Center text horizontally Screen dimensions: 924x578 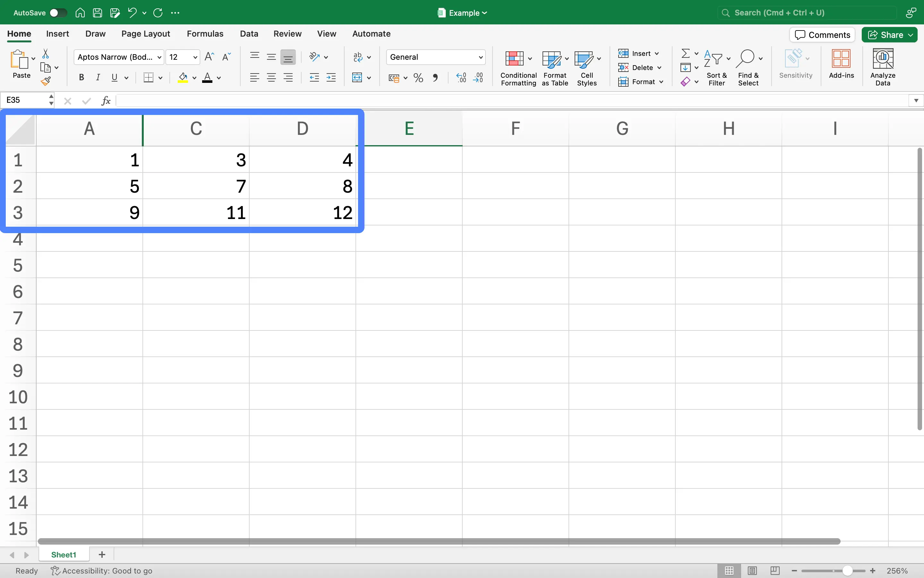coord(271,78)
